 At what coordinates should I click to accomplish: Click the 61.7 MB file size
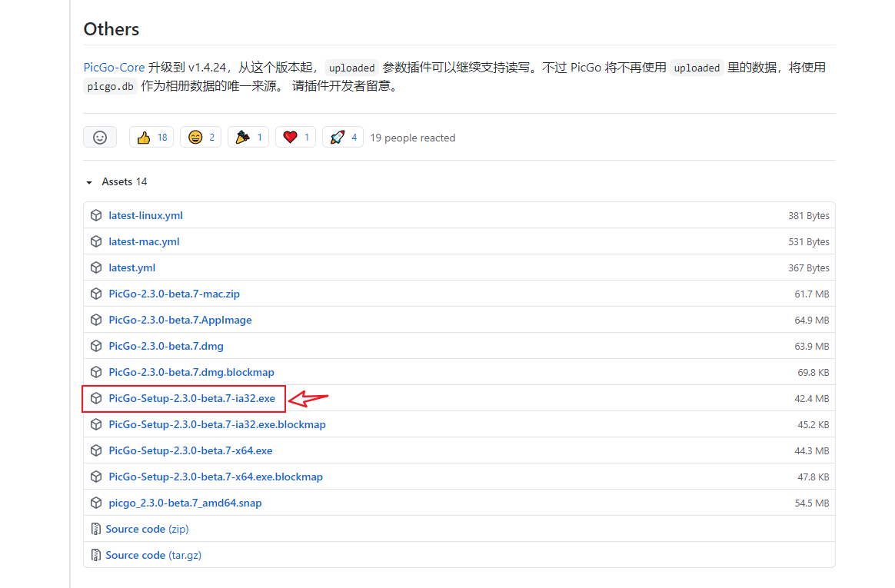tap(812, 294)
